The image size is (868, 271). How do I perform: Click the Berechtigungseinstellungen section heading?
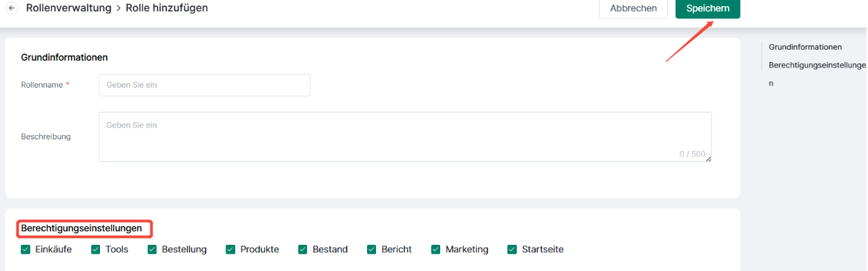[81, 228]
